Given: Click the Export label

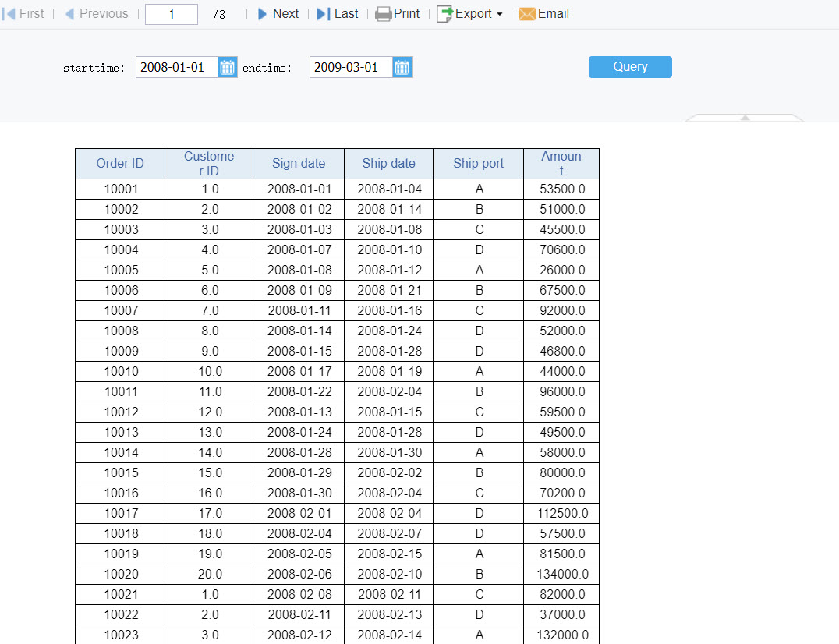Looking at the screenshot, I should 473,14.
